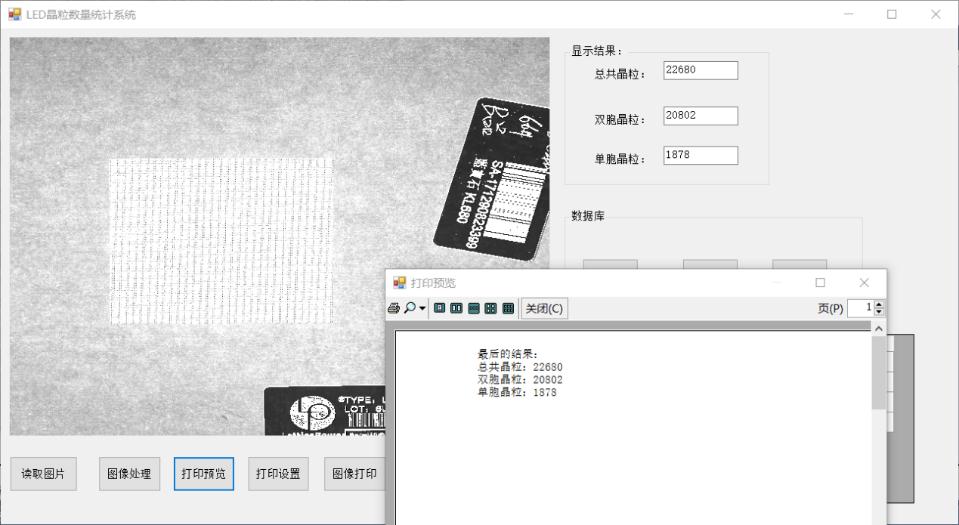Click the page number stepper arrows
The image size is (959, 525).
tap(880, 309)
